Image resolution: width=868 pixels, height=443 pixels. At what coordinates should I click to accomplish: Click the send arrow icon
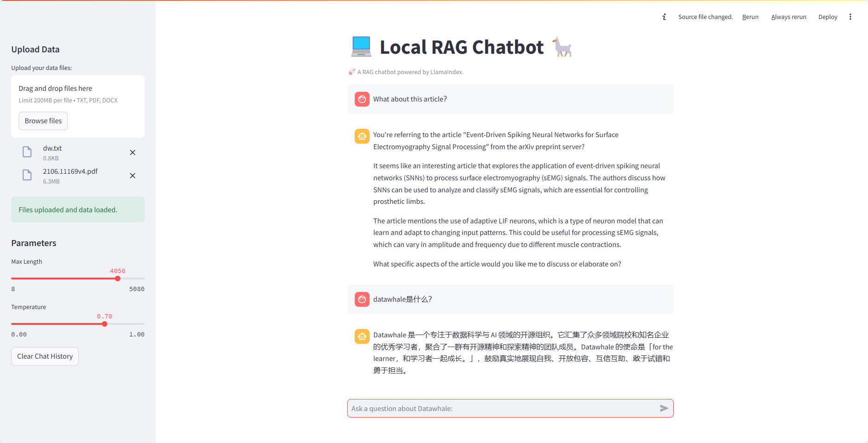click(664, 408)
